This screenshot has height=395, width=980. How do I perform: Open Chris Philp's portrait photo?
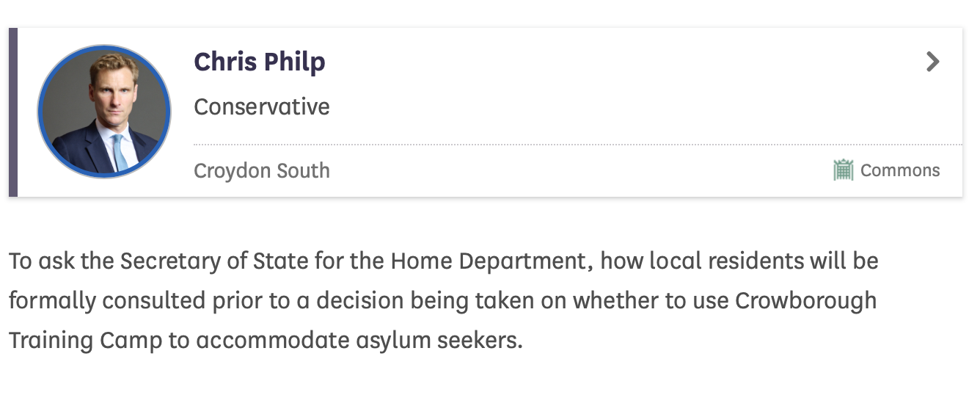104,112
